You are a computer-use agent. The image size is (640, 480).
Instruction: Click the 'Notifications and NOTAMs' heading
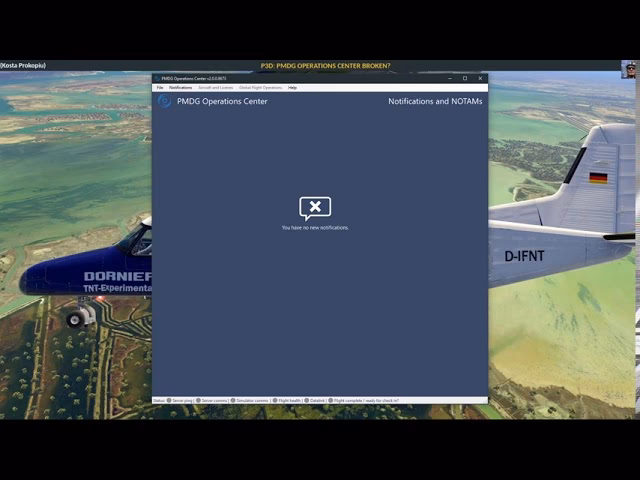[x=435, y=101]
